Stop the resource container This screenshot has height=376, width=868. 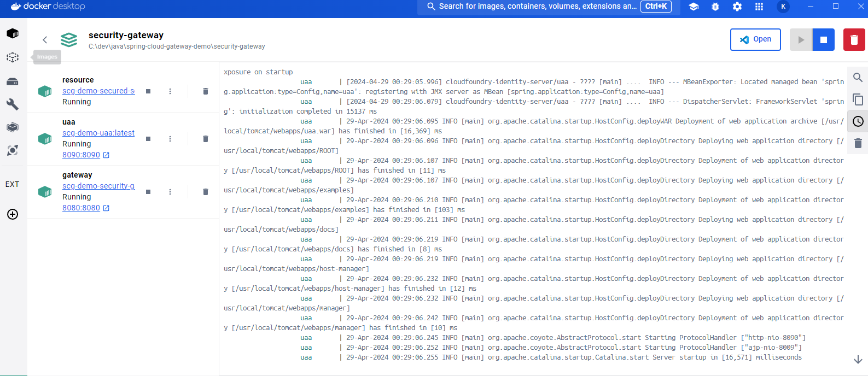[x=148, y=91]
